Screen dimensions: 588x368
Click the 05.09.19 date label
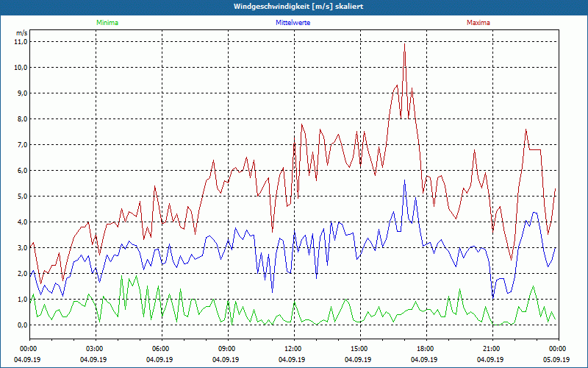click(556, 359)
